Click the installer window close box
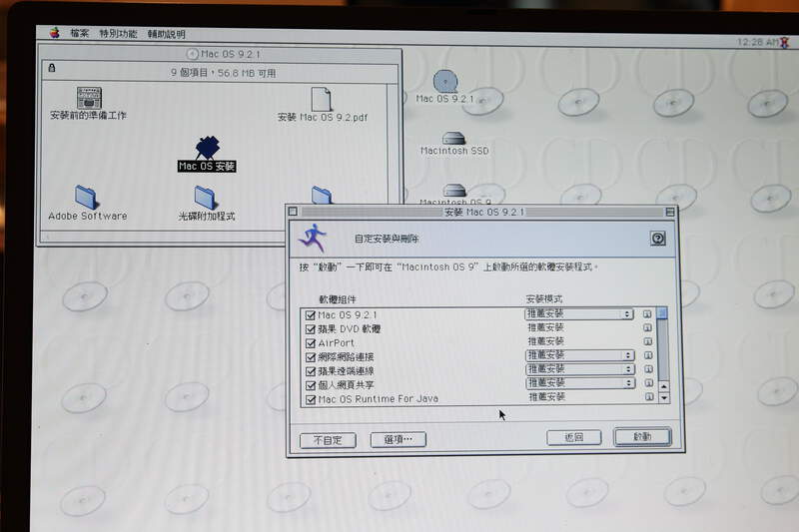The width and height of the screenshot is (799, 532). click(293, 211)
